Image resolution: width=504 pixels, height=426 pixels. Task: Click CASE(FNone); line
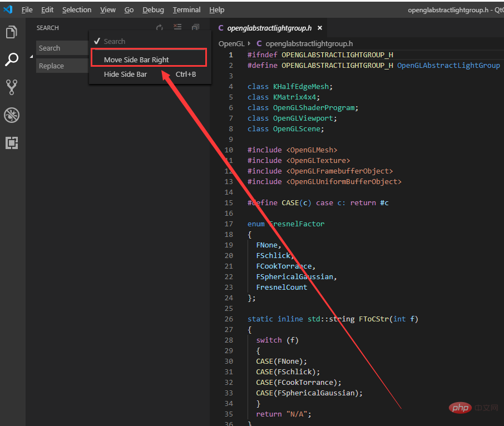281,361
